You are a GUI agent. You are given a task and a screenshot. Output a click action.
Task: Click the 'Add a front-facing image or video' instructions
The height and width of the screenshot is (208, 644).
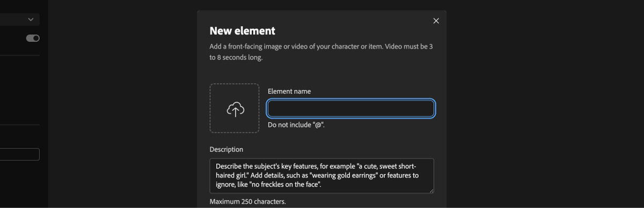pyautogui.click(x=321, y=51)
